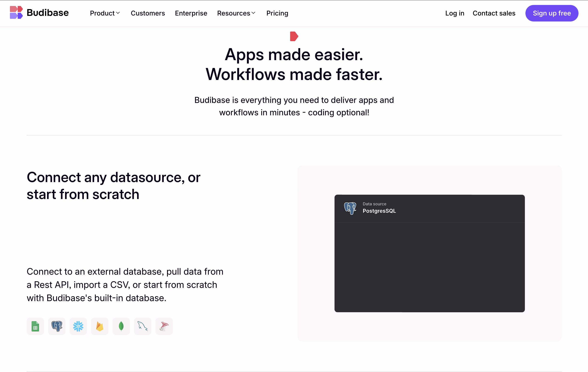The height and width of the screenshot is (372, 588).
Task: Open the Customers page
Action: coord(148,13)
